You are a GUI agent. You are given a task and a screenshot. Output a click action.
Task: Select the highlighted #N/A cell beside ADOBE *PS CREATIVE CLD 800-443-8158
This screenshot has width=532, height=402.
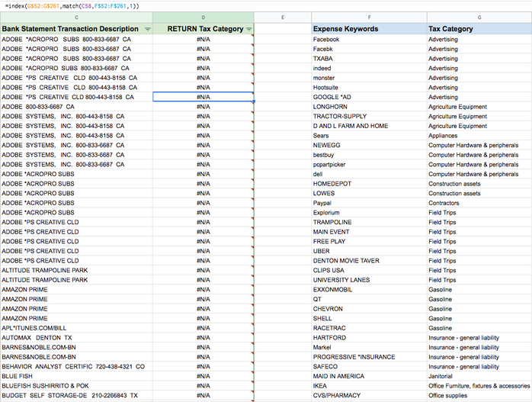[204, 97]
